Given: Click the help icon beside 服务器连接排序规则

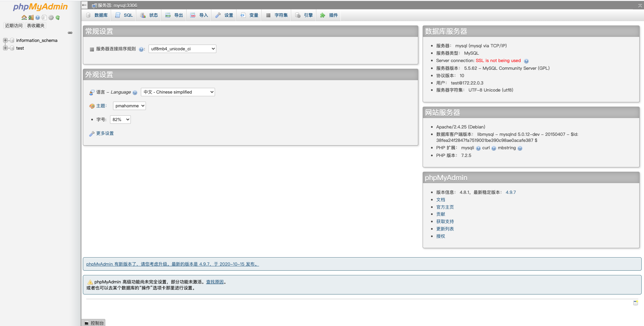Looking at the screenshot, I should point(142,49).
